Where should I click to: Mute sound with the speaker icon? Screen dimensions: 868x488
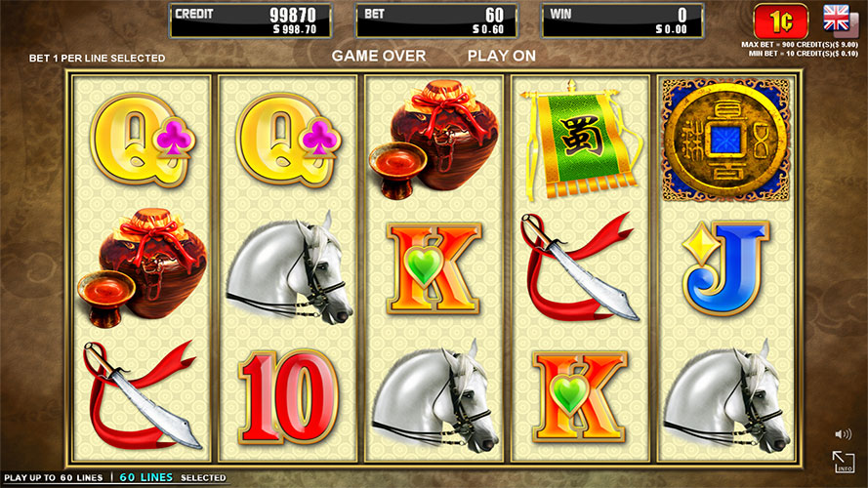[x=843, y=434]
